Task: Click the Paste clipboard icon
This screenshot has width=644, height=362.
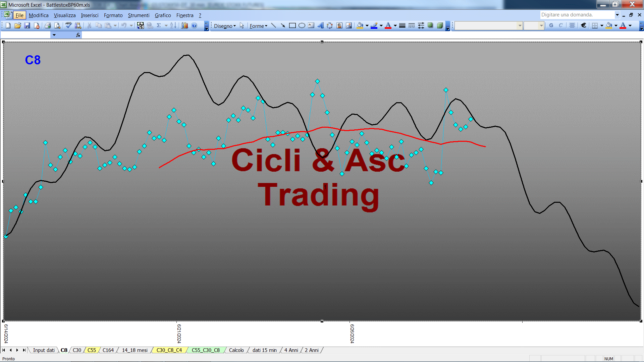Action: click(108, 25)
